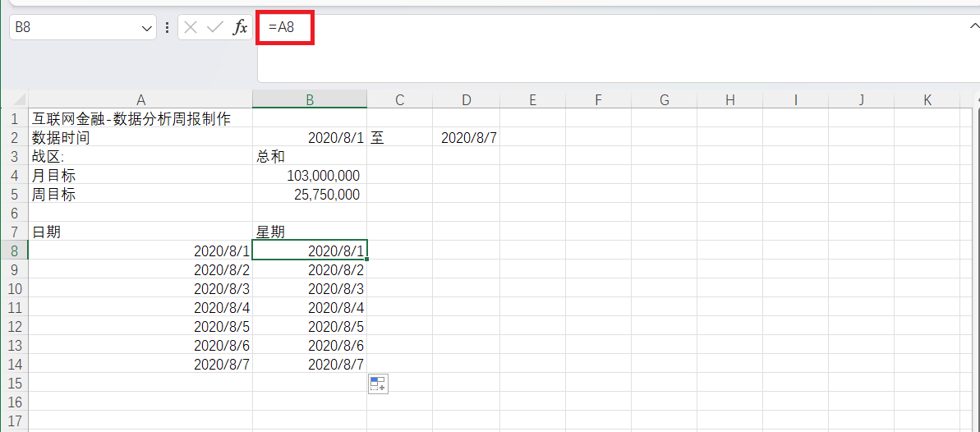This screenshot has width=980, height=432.
Task: Select the 星期 header cell
Action: coord(310,232)
